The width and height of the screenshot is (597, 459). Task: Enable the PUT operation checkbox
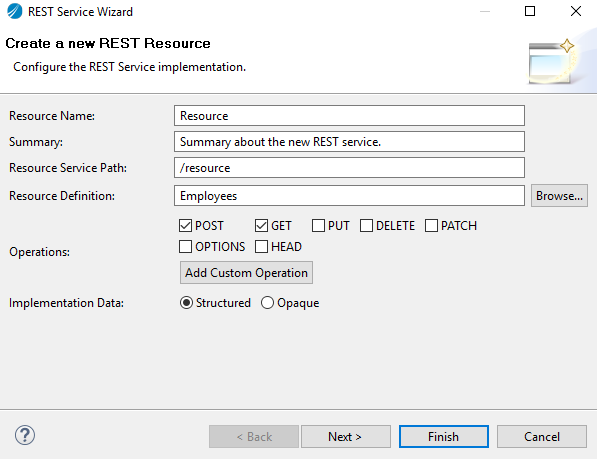point(318,226)
